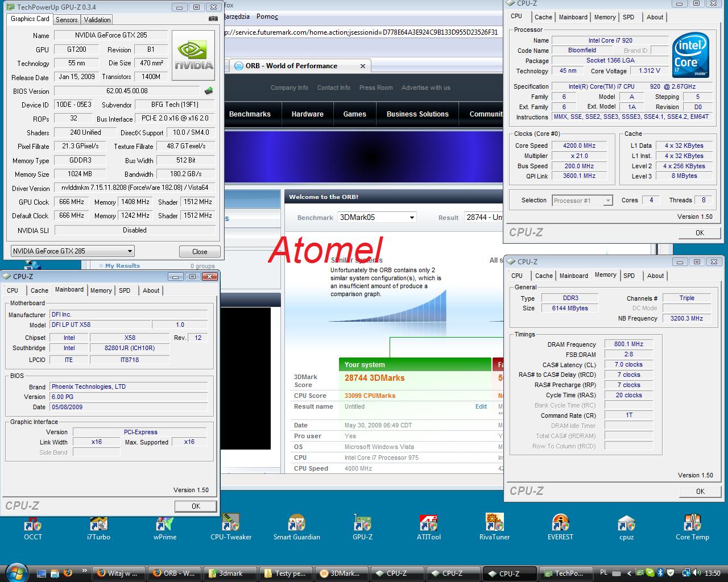Open the wPrime desktop icon
The height and width of the screenshot is (582, 728).
tap(165, 526)
